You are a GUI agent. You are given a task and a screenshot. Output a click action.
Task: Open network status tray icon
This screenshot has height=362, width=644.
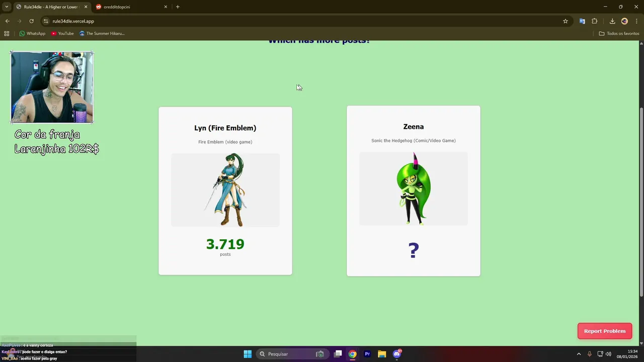[x=600, y=354]
